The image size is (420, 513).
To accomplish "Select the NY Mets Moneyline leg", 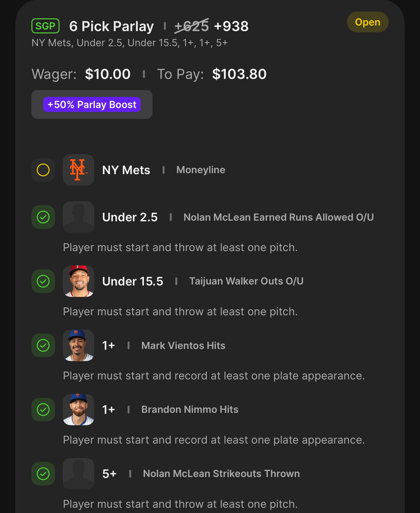I will click(x=200, y=170).
